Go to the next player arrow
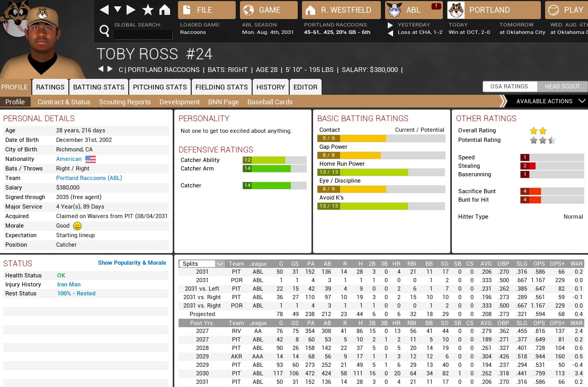The width and height of the screenshot is (588, 387). click(x=110, y=69)
